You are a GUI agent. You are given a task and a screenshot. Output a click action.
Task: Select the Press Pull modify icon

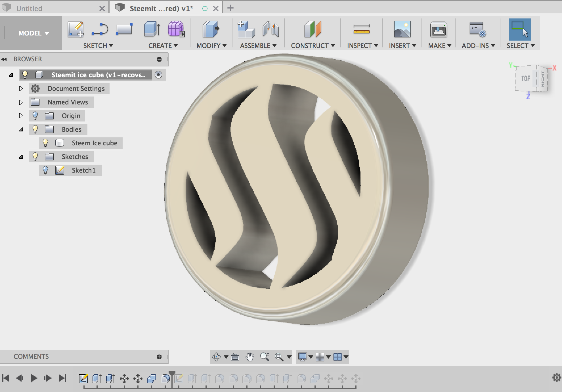[211, 29]
